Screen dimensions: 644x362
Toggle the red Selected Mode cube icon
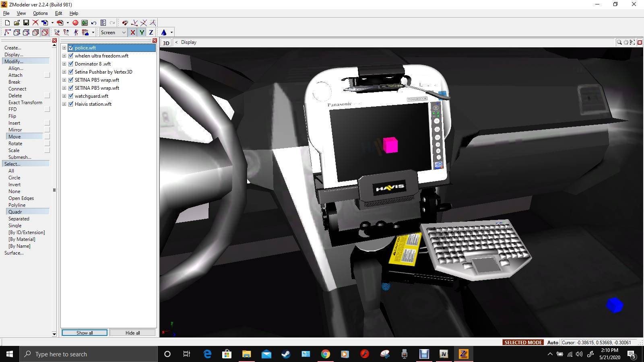point(45,33)
